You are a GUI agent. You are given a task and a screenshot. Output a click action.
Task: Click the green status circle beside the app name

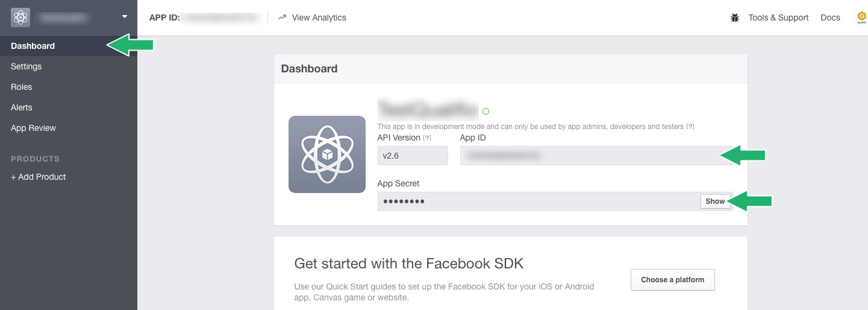[x=486, y=111]
